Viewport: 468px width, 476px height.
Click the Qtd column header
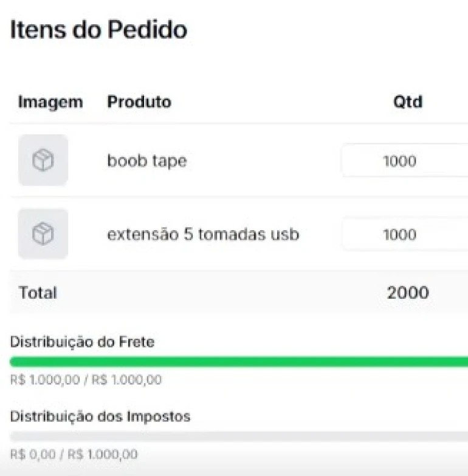pyautogui.click(x=408, y=102)
